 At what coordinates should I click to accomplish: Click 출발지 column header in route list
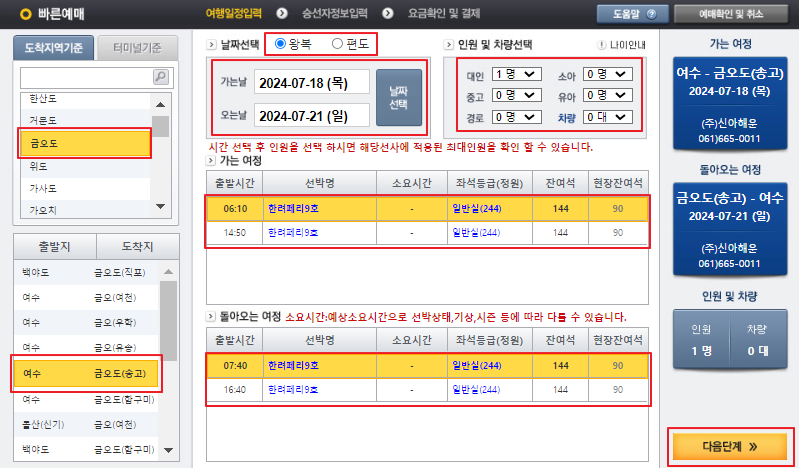pyautogui.click(x=55, y=247)
